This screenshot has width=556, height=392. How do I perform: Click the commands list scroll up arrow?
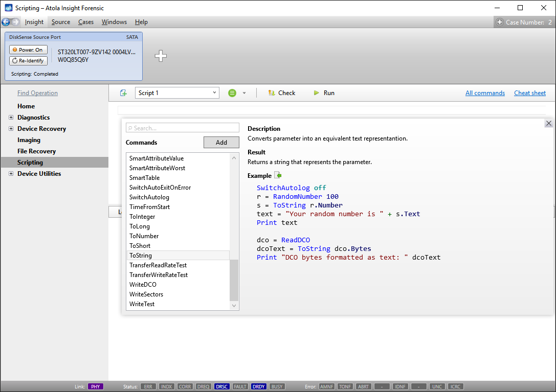point(234,158)
